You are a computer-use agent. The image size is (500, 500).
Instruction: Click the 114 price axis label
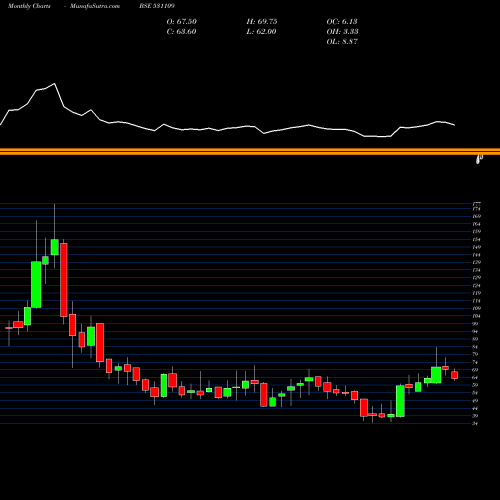[476, 301]
